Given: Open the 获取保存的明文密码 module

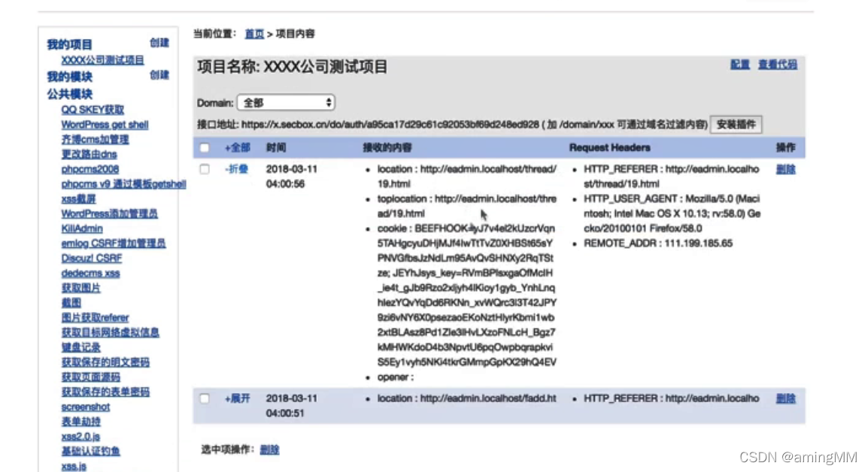Looking at the screenshot, I should (105, 362).
